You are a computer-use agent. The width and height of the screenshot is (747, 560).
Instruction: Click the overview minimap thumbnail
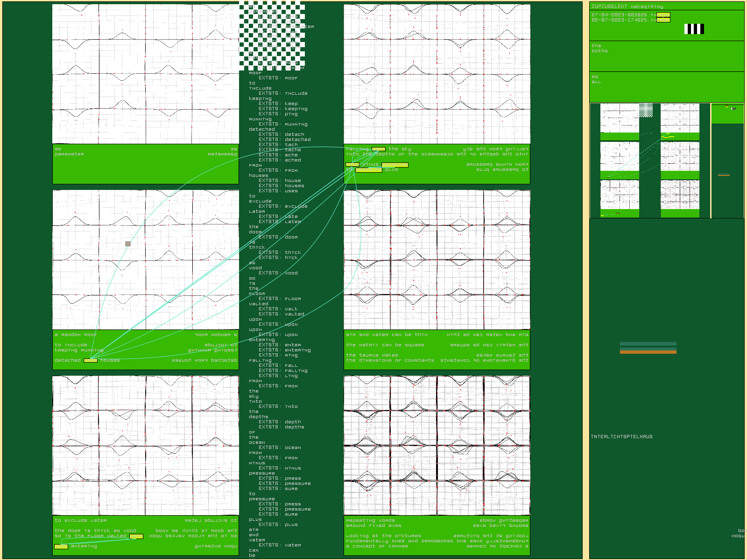649,161
